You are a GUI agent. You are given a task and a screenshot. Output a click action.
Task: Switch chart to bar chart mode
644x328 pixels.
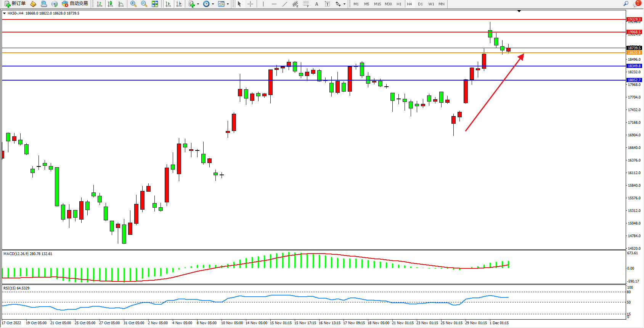[x=100, y=4]
